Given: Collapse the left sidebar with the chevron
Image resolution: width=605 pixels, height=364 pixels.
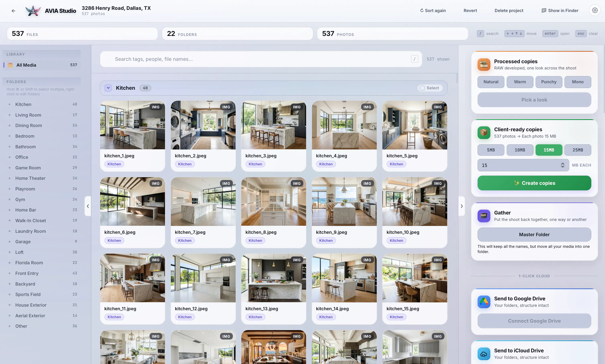Looking at the screenshot, I should 88,206.
